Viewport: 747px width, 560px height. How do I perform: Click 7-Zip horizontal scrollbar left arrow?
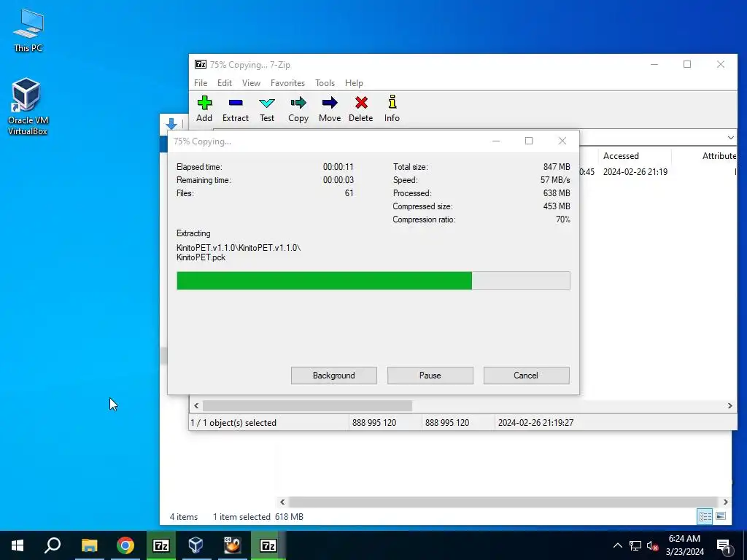[x=196, y=405]
